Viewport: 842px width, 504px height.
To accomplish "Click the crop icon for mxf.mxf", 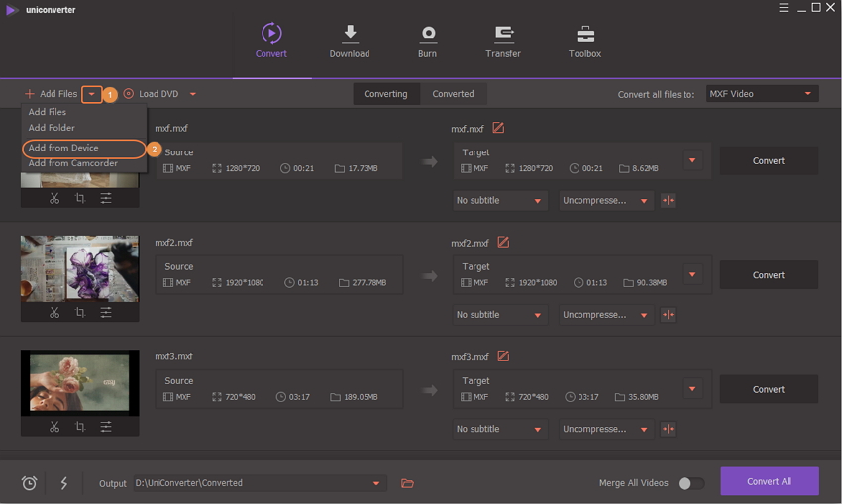I will (x=80, y=198).
